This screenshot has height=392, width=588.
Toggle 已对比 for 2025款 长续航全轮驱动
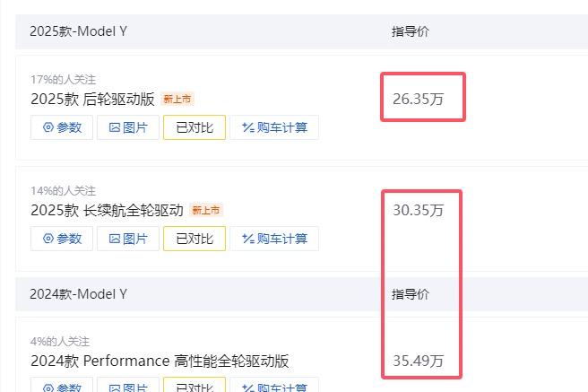point(195,239)
